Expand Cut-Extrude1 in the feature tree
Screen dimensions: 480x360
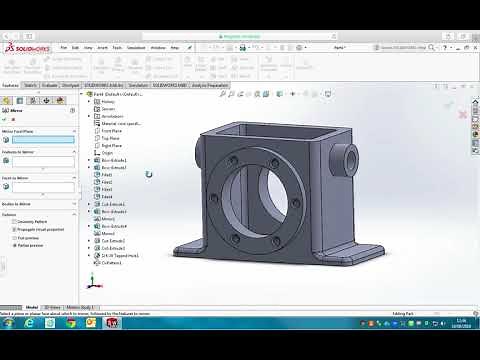(89, 204)
